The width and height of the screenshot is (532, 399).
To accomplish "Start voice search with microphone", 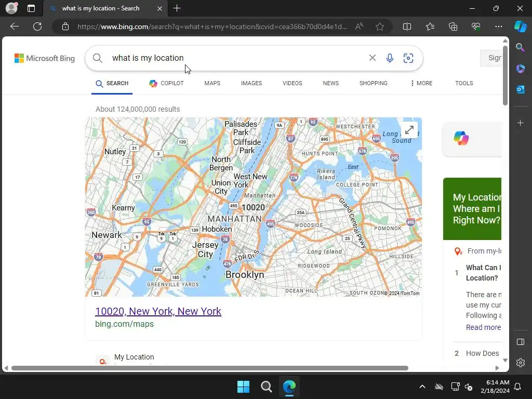I will [390, 58].
